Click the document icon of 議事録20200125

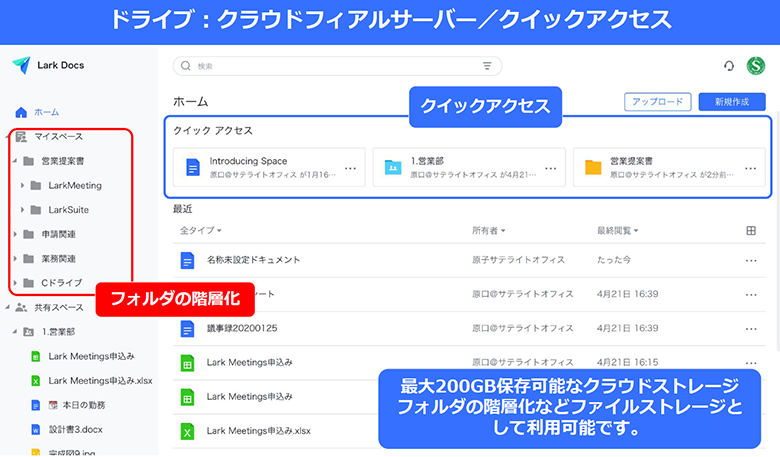(188, 329)
